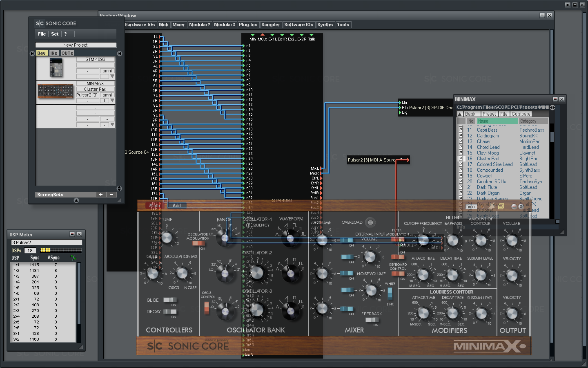
Task: Toggle the Feedback ON switch in Mixer
Action: [372, 320]
